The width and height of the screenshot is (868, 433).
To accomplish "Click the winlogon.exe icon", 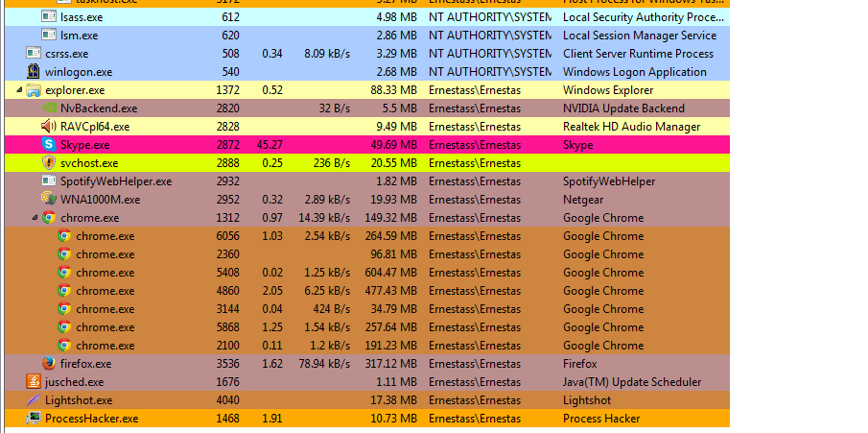I will click(34, 71).
